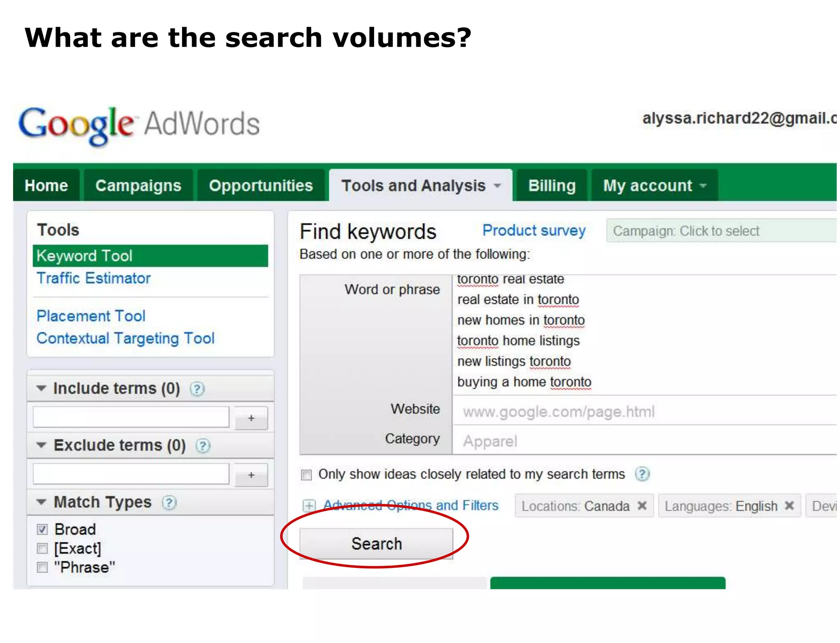Open help icon for closely related ideas

[x=642, y=474]
